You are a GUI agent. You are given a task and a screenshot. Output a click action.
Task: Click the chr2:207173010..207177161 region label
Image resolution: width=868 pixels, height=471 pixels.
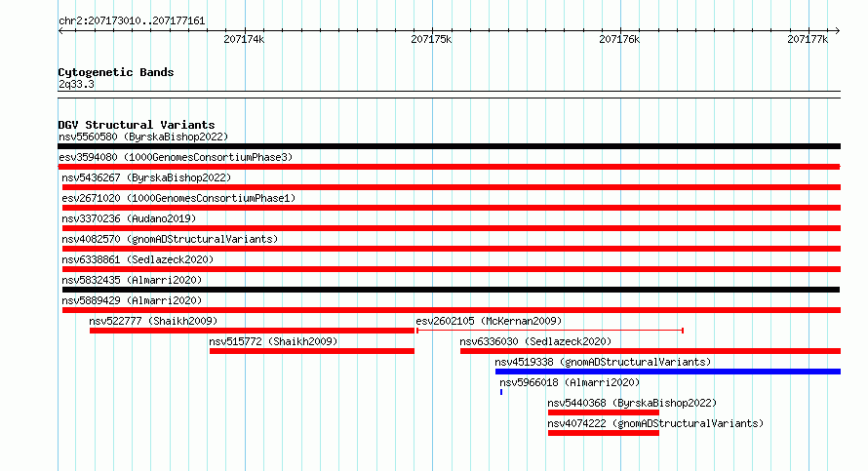pos(132,21)
